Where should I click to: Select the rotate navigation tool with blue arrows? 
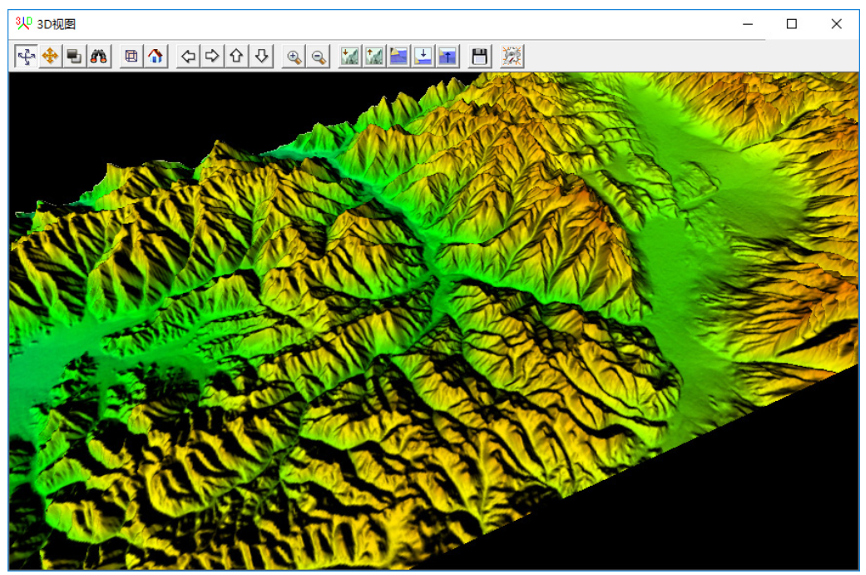pos(25,57)
